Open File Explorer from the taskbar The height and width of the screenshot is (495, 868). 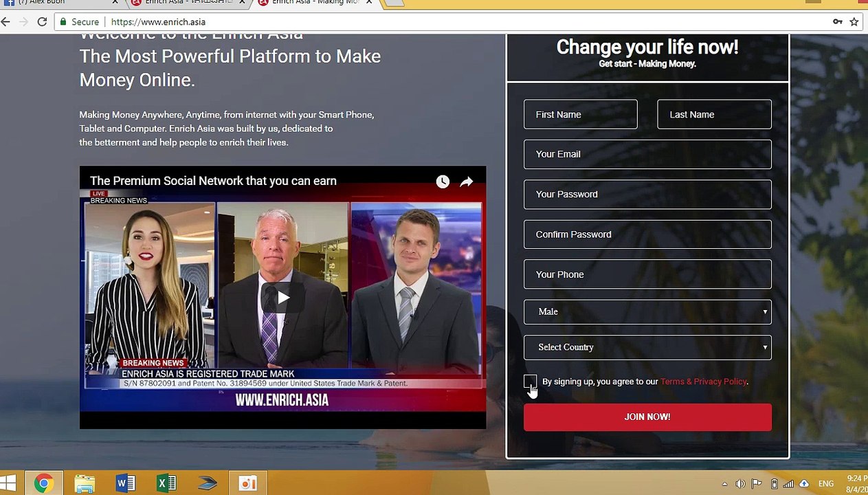(x=85, y=483)
